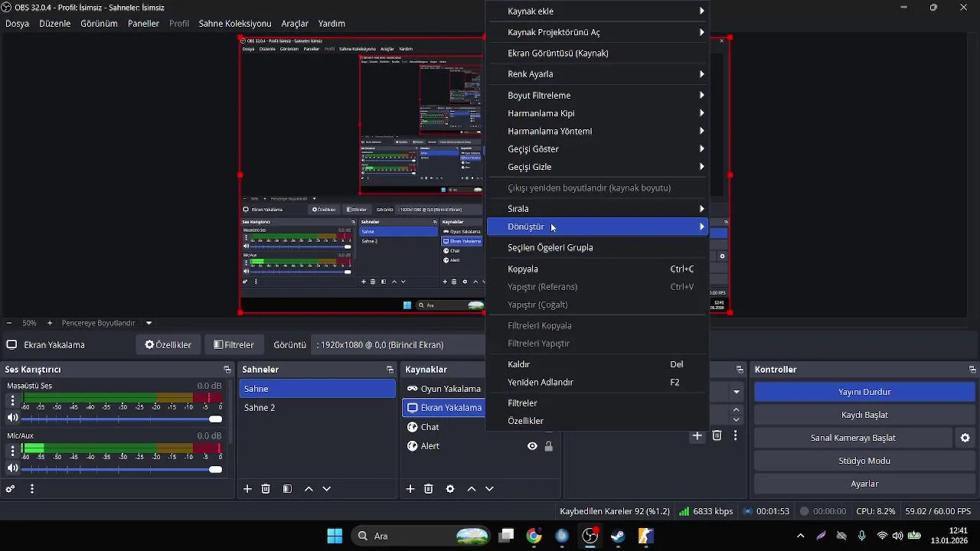Mute Masaüstü Ses speaker icon
The height and width of the screenshot is (551, 980).
[12, 418]
